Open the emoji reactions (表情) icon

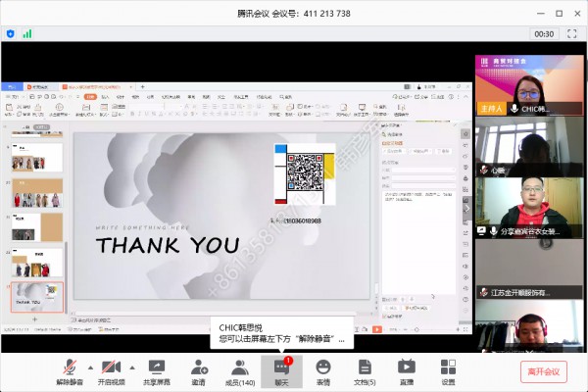pyautogui.click(x=323, y=367)
